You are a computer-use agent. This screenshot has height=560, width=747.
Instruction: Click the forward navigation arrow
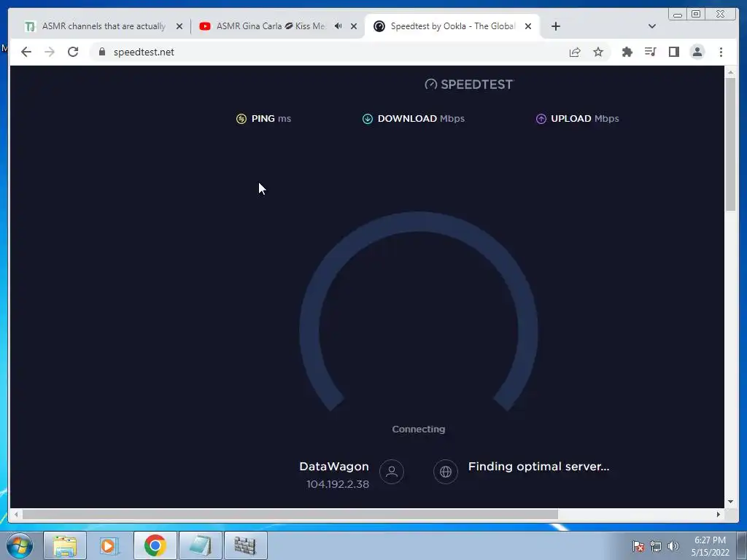coord(50,52)
